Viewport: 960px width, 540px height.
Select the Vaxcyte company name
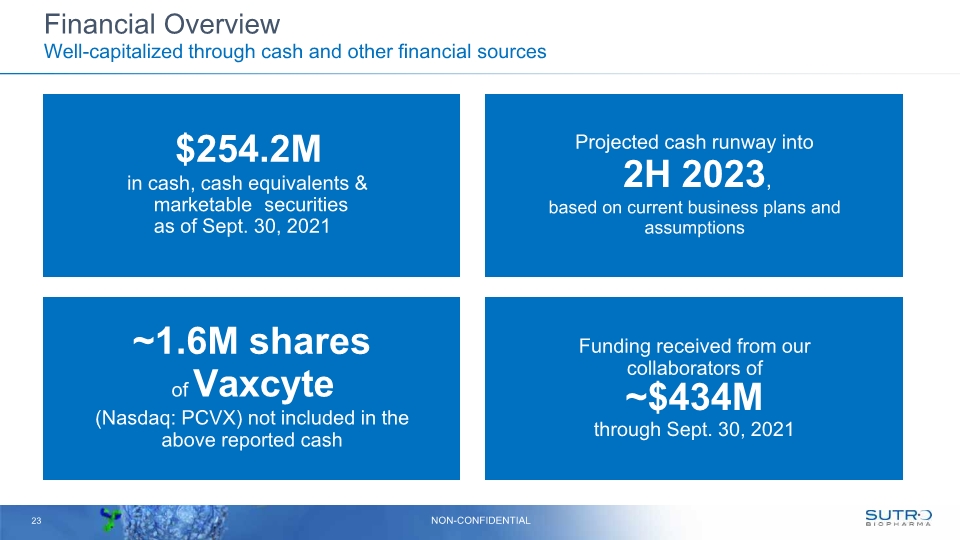coord(262,382)
